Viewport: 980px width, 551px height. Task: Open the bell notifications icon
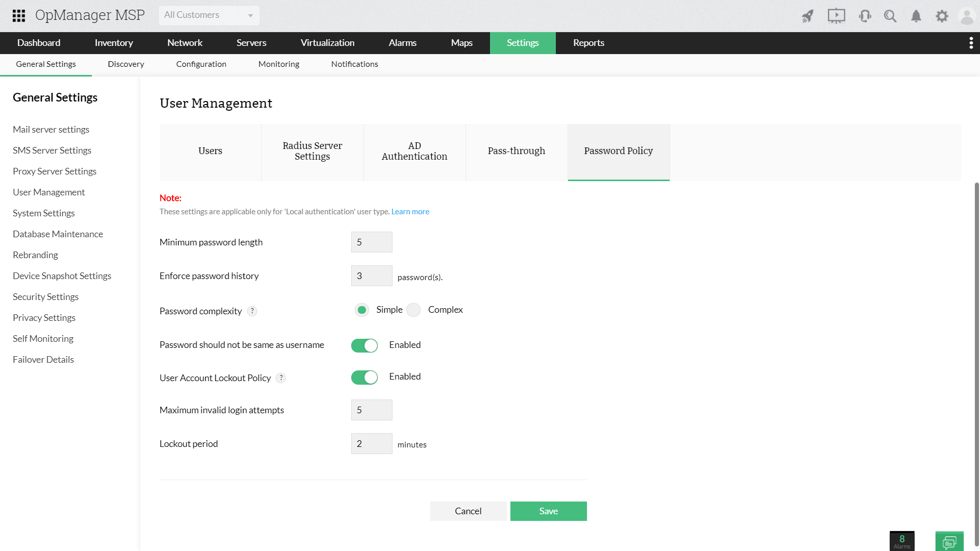pyautogui.click(x=916, y=16)
